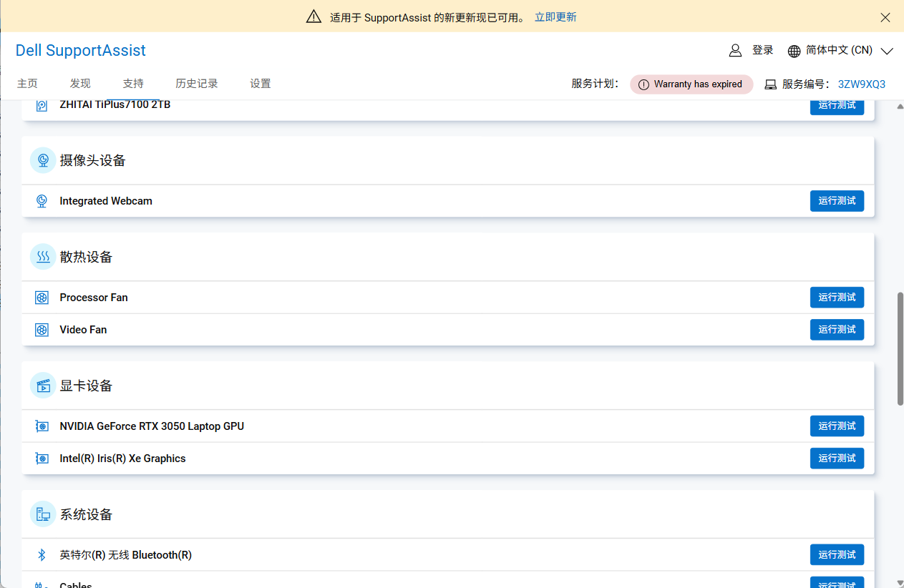904x588 pixels.
Task: Click the warning triangle icon in update banner
Action: coord(314,16)
